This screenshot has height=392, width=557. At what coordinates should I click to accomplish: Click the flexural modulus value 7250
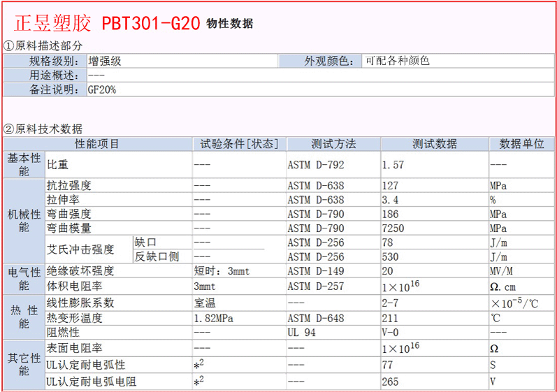[x=393, y=228]
